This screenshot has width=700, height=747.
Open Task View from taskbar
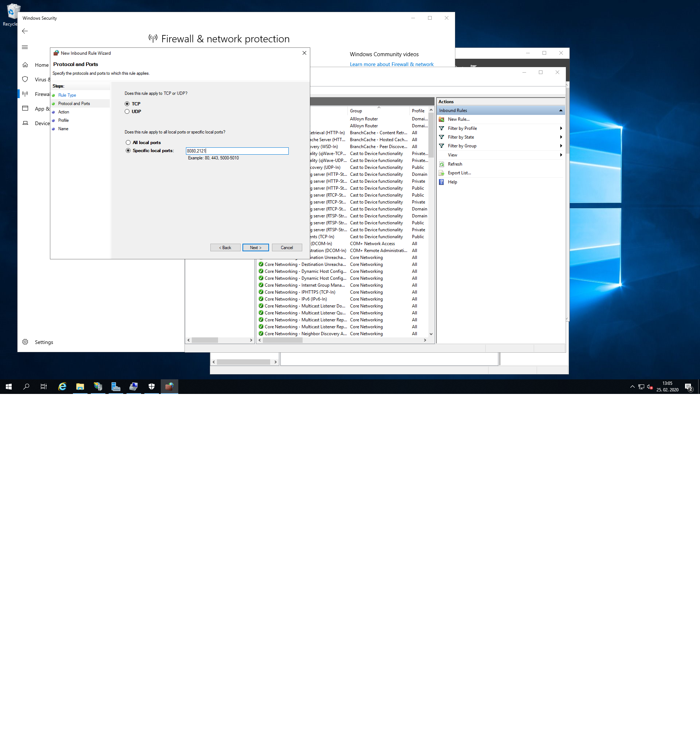point(43,387)
